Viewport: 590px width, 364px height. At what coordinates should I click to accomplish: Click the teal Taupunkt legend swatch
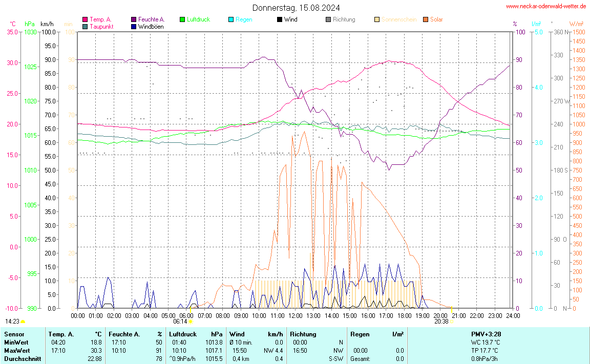click(85, 27)
